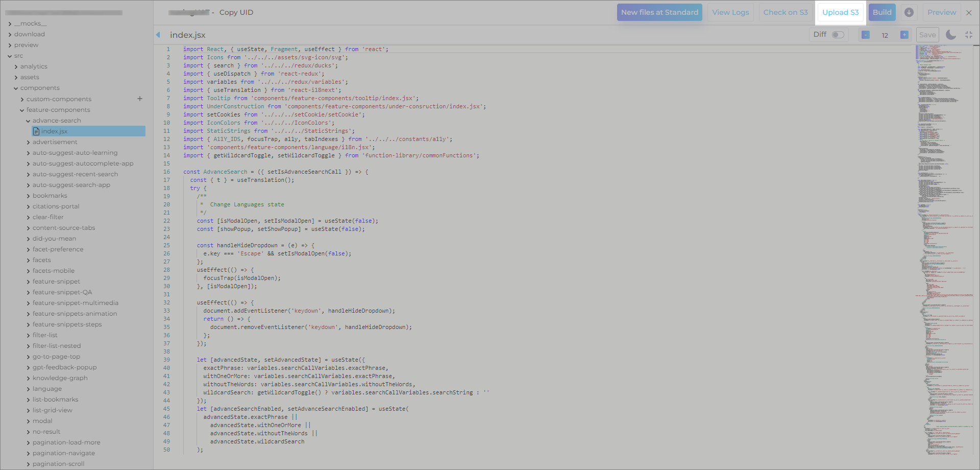Expand the analytics folder
The width and height of the screenshot is (980, 470).
tap(34, 66)
